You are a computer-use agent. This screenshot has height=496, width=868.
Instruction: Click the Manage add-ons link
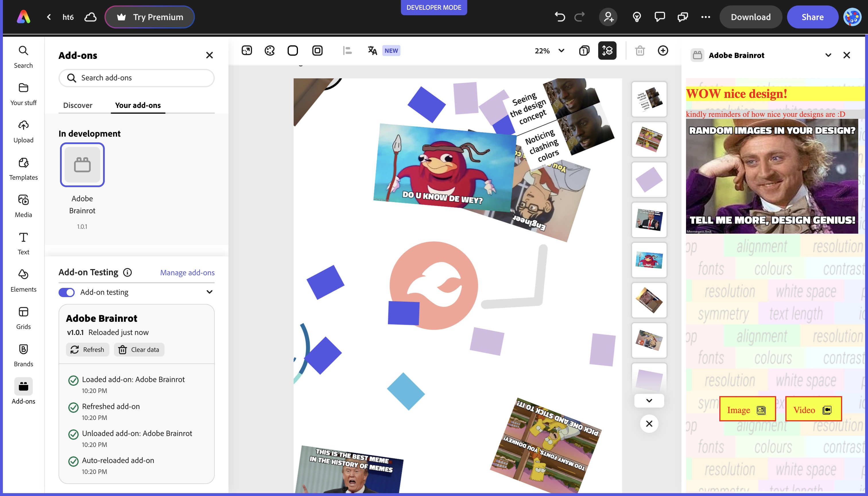click(x=187, y=272)
